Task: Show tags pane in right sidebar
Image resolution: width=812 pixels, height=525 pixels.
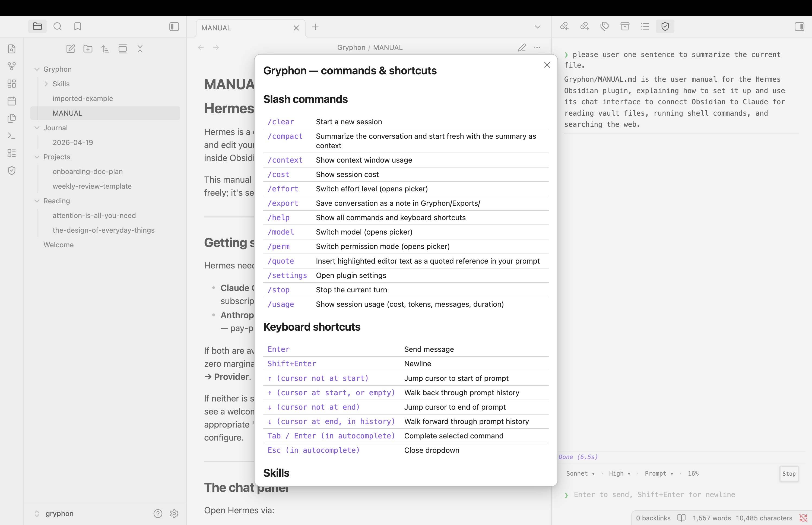Action: [x=605, y=26]
